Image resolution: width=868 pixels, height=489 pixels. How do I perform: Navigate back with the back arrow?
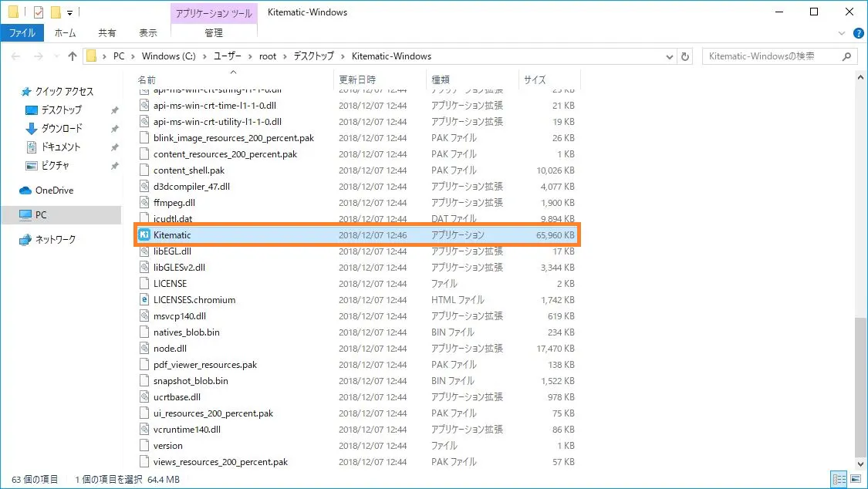[16, 56]
